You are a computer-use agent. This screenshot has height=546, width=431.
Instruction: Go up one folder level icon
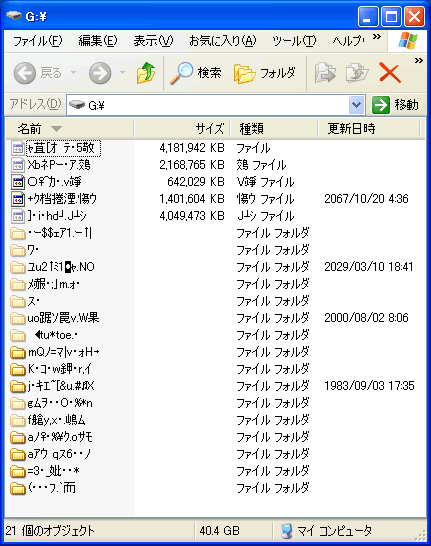(146, 73)
